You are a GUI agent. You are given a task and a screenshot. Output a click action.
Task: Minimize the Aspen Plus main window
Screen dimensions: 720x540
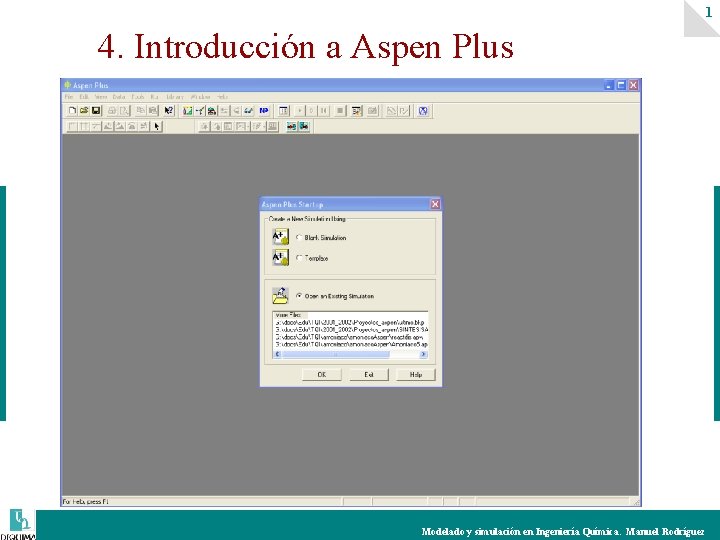pyautogui.click(x=609, y=85)
